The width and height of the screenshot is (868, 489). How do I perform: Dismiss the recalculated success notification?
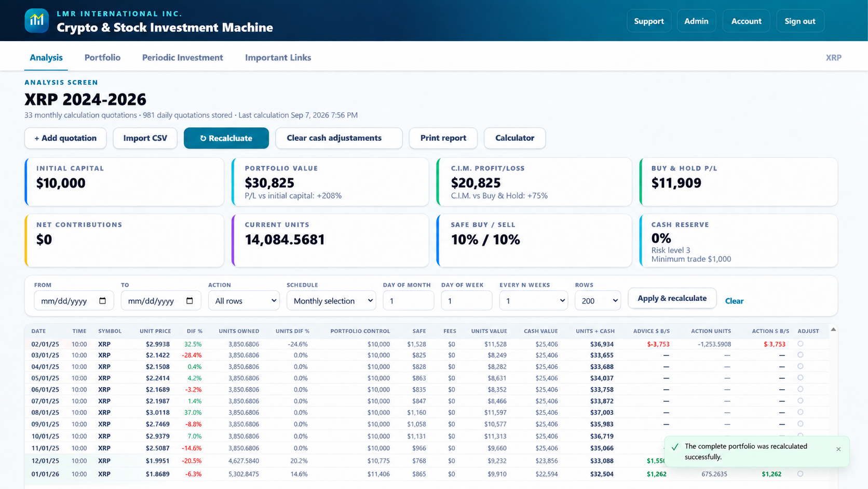pyautogui.click(x=838, y=449)
